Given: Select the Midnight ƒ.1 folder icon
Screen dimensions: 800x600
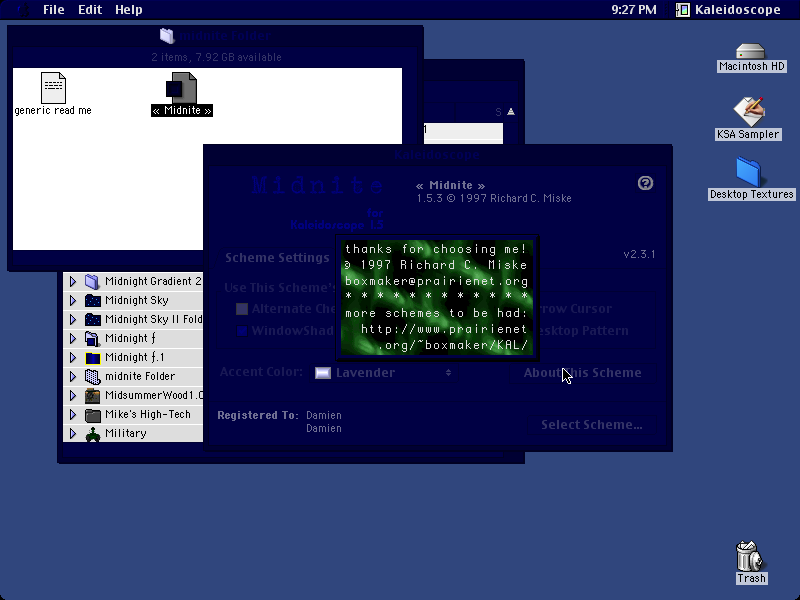Looking at the screenshot, I should [x=92, y=358].
